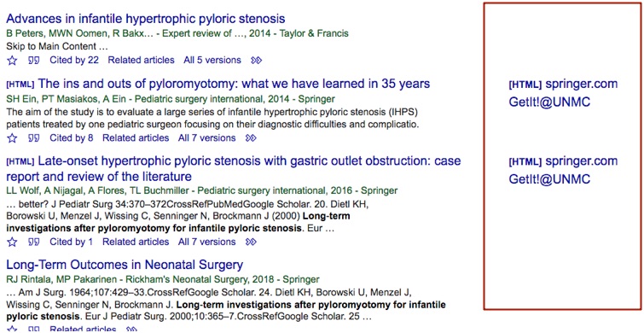Expand more arrows next to All 7 versions under Cited by 8
Image resolution: width=644 pixels, height=333 pixels.
click(251, 138)
